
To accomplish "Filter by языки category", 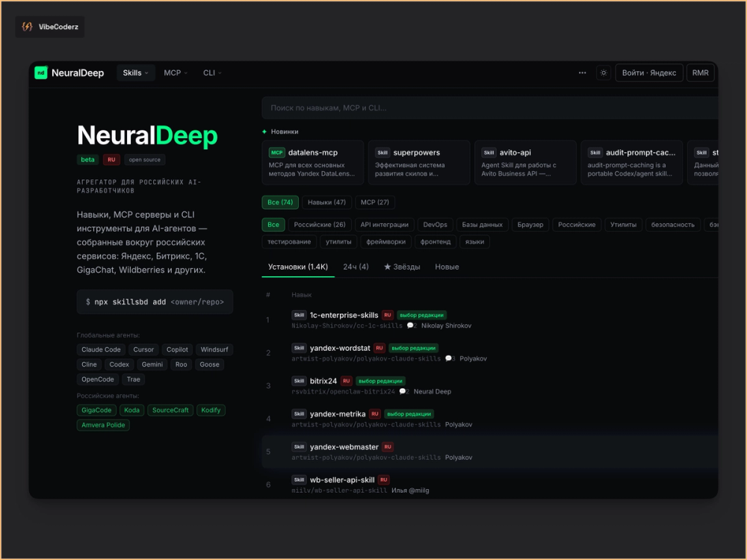I will pyautogui.click(x=474, y=242).
